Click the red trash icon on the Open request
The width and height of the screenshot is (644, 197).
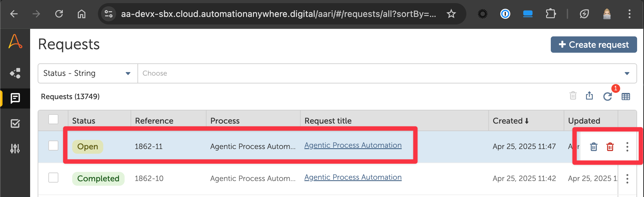tap(610, 147)
